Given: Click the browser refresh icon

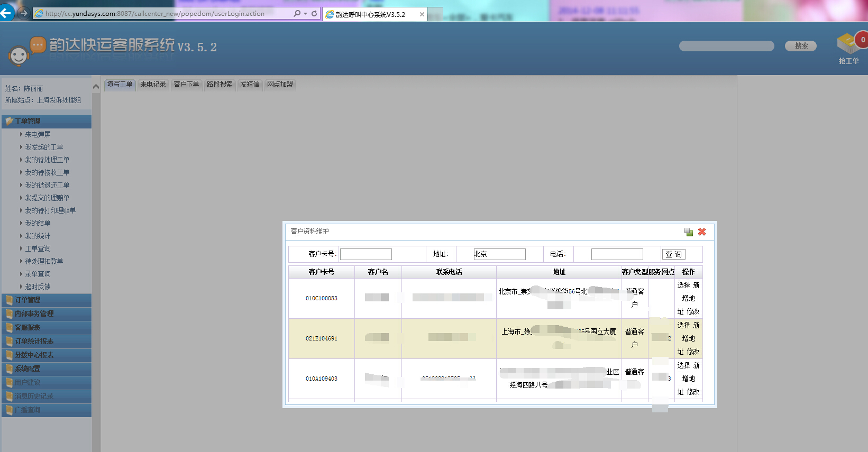Looking at the screenshot, I should pyautogui.click(x=314, y=13).
